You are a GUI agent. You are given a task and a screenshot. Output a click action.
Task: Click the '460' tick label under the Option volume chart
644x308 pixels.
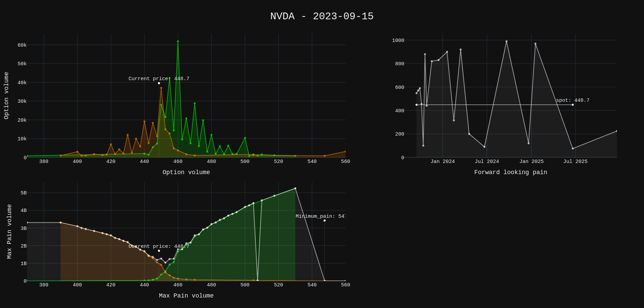tap(178, 161)
